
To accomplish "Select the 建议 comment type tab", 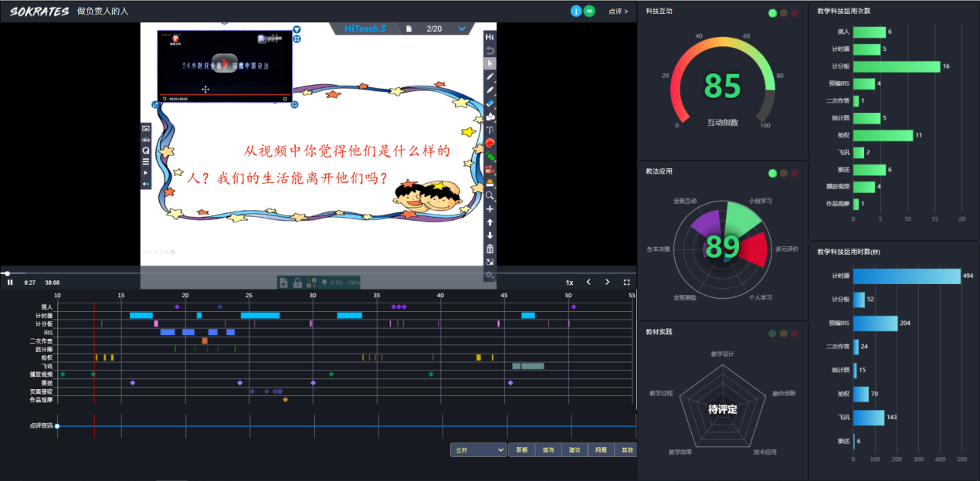I will click(x=574, y=449).
